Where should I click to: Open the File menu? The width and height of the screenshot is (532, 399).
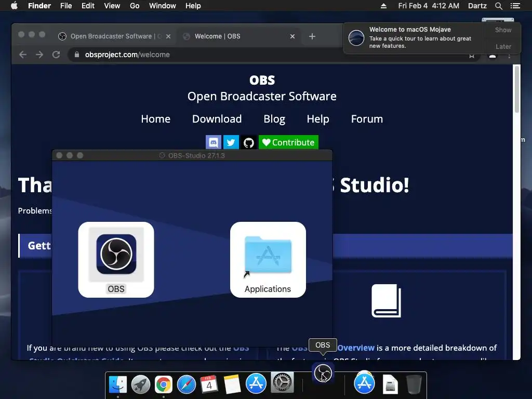(66, 6)
